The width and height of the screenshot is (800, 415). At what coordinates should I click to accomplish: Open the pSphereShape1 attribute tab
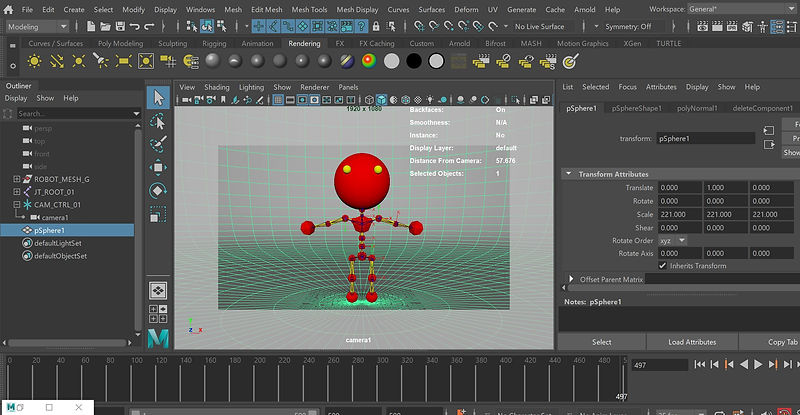636,108
